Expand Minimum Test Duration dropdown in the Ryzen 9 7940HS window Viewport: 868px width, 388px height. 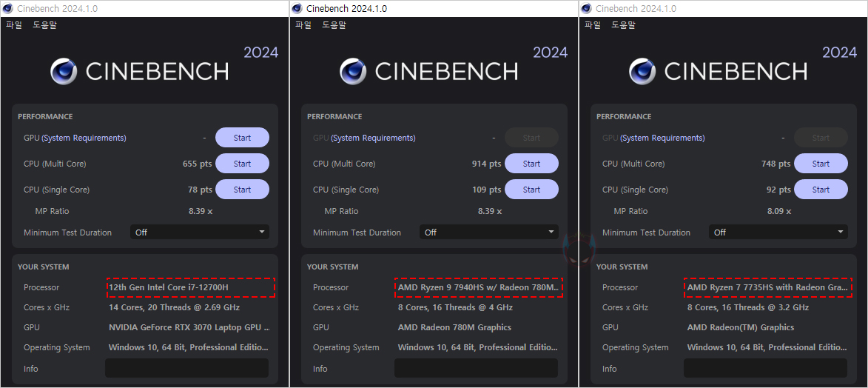[x=489, y=233]
